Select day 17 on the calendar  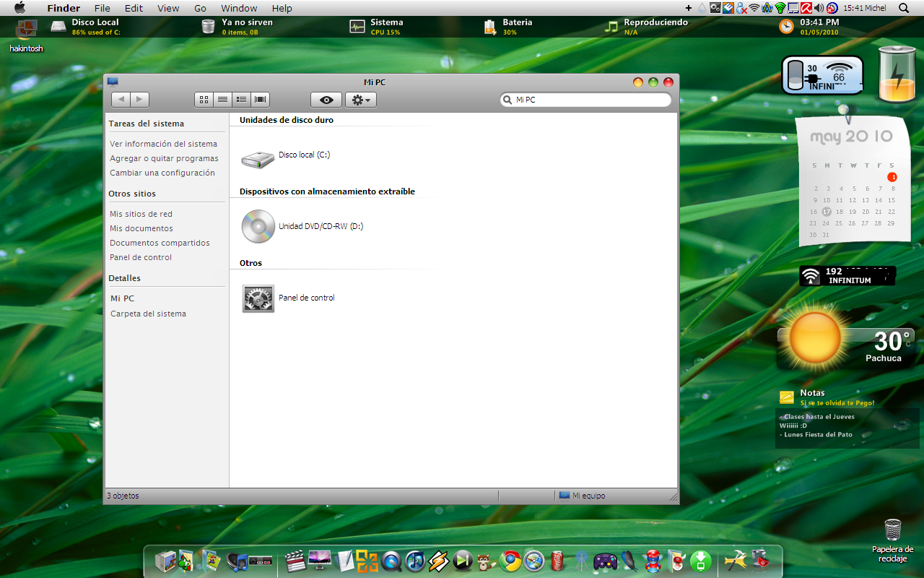click(x=827, y=212)
